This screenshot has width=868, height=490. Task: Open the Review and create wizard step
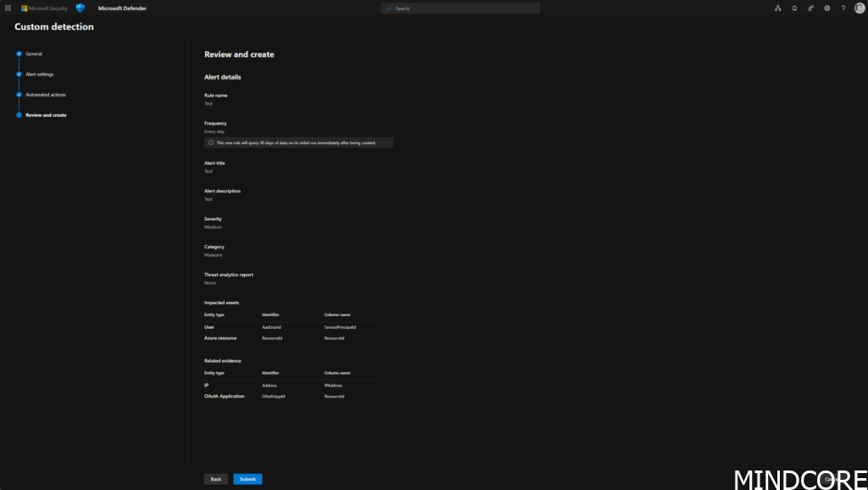(46, 115)
